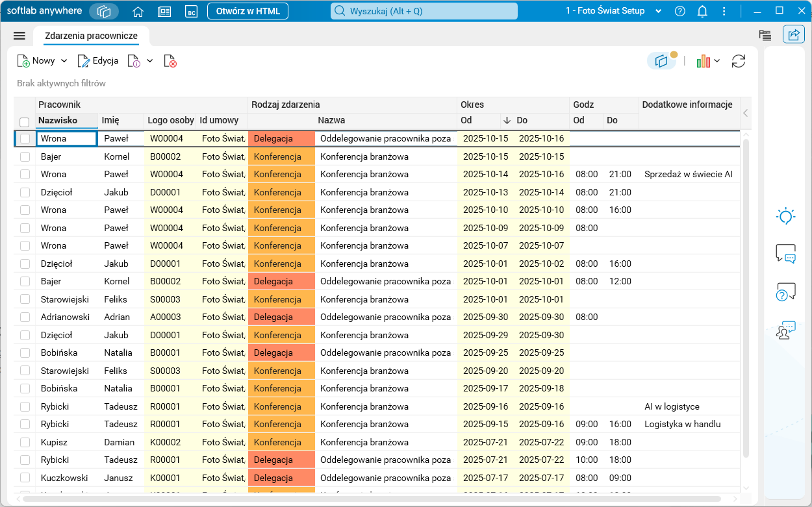Expand the dropdown arrow next to Nowy
The width and height of the screenshot is (812, 507).
point(64,61)
